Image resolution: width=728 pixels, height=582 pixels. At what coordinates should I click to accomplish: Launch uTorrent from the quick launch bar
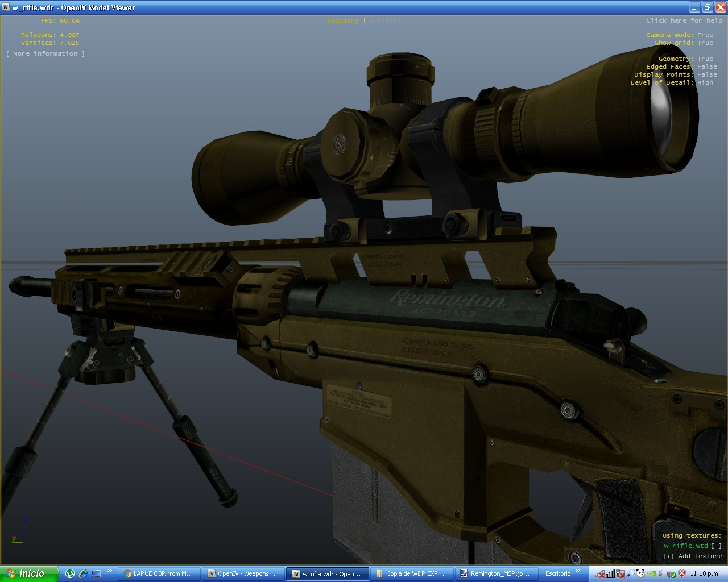point(70,573)
